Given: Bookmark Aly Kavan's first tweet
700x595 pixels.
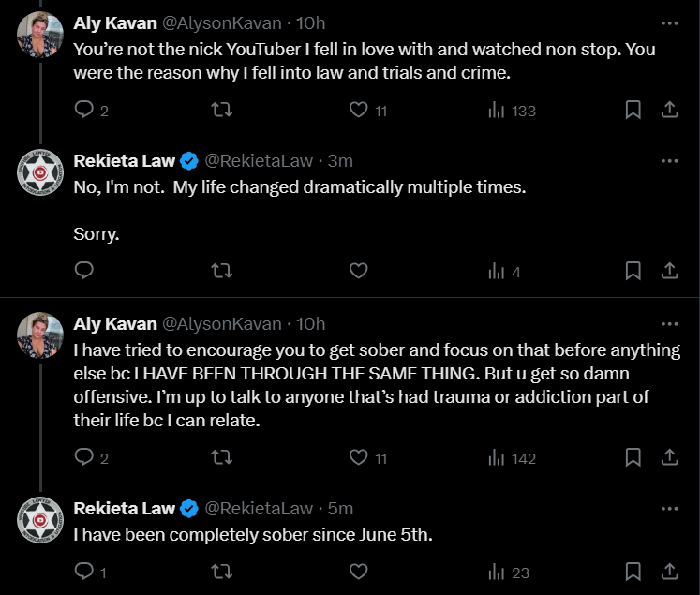Looking at the screenshot, I should click(633, 110).
